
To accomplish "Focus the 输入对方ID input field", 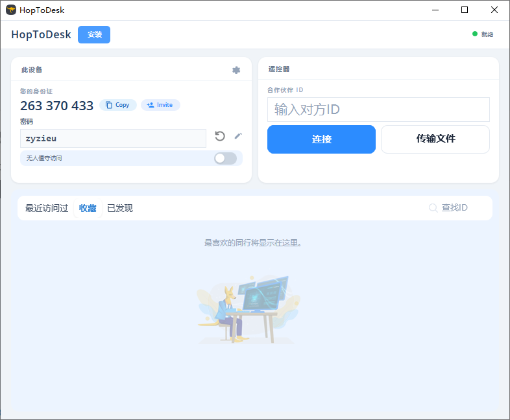I will tap(378, 110).
